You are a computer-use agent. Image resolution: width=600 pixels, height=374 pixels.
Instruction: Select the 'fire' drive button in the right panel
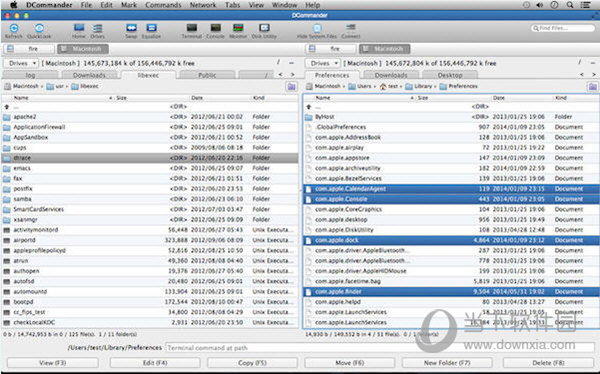331,49
